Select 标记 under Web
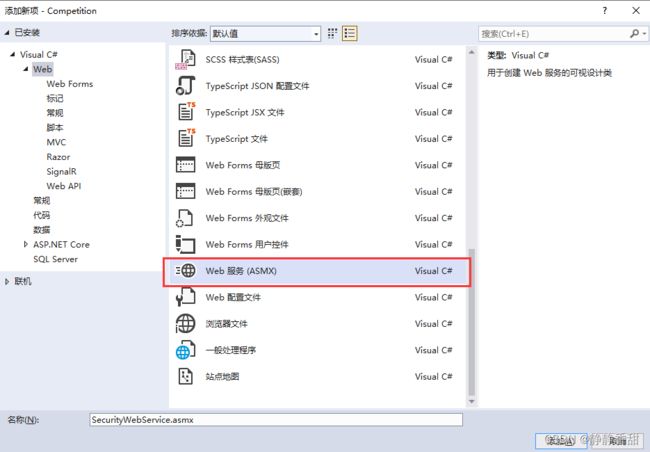 55,98
